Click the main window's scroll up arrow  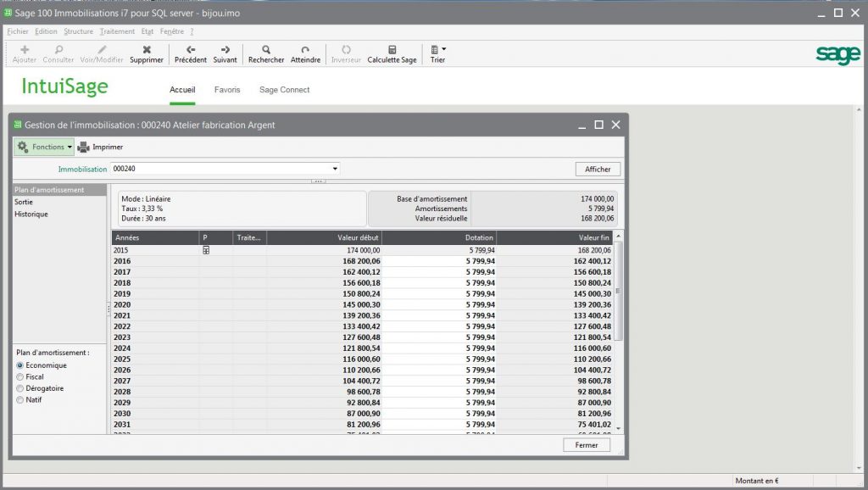click(x=860, y=110)
